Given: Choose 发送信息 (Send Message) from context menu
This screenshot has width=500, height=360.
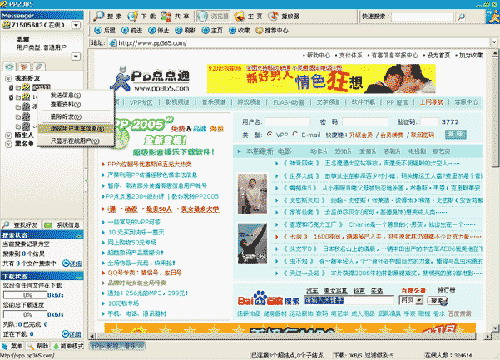Looking at the screenshot, I should 66,95.
